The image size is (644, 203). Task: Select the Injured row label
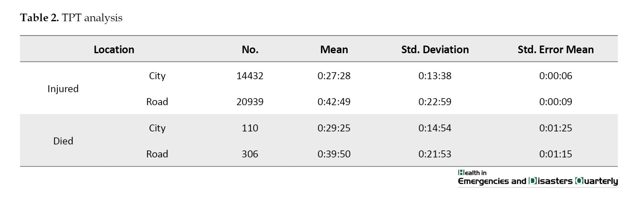pos(63,89)
